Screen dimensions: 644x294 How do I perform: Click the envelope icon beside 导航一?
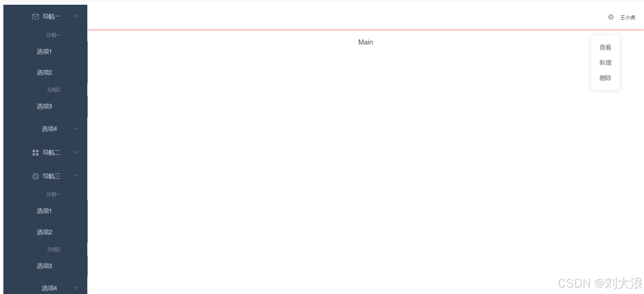click(x=35, y=17)
